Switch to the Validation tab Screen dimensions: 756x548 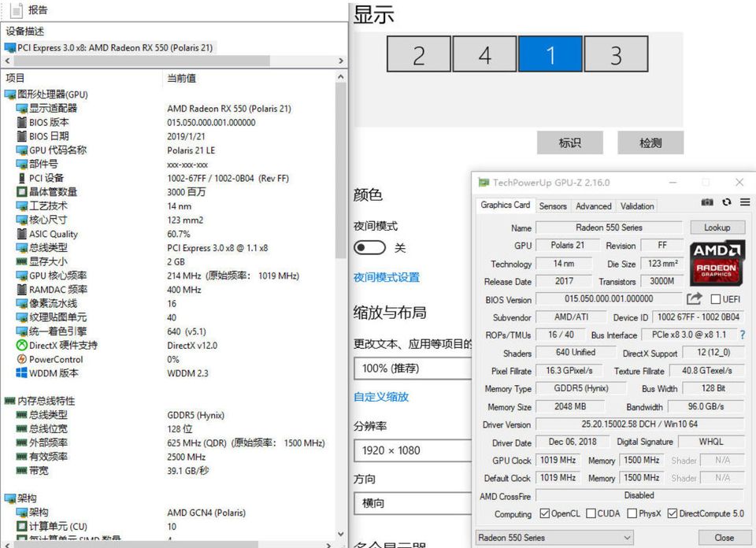[x=637, y=206]
